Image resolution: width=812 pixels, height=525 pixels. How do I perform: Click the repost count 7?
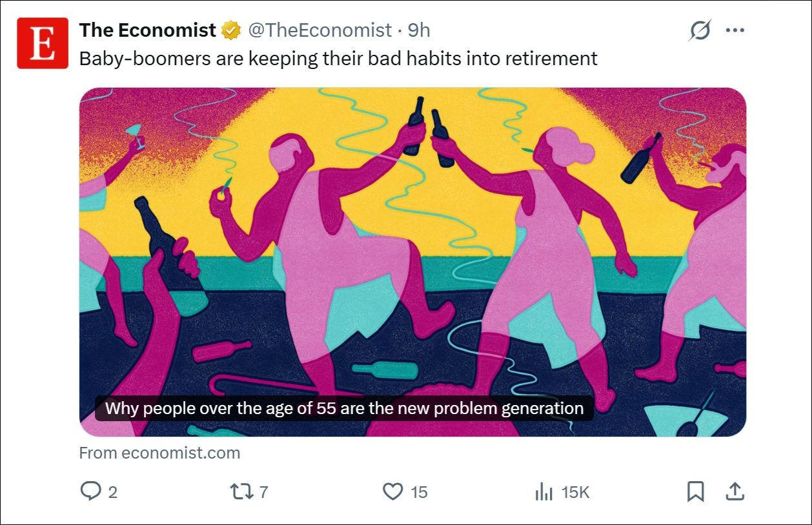coord(263,493)
